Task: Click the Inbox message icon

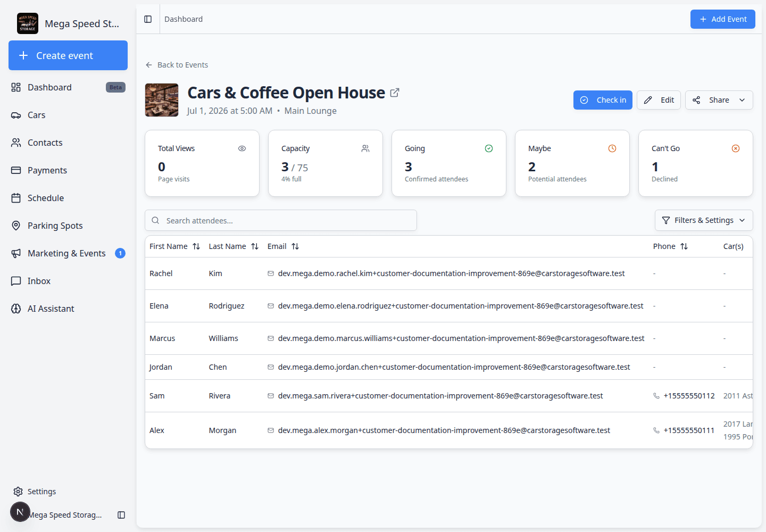Action: coord(16,281)
